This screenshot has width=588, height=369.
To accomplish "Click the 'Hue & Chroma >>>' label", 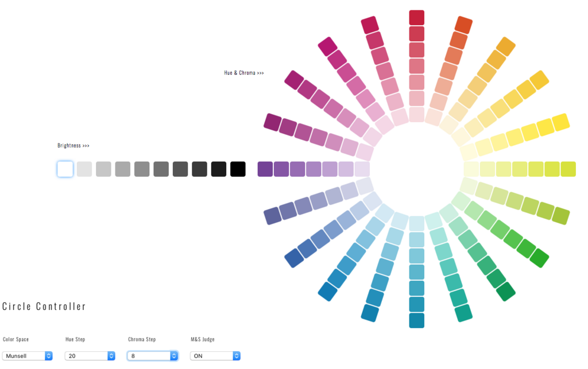I will click(244, 73).
